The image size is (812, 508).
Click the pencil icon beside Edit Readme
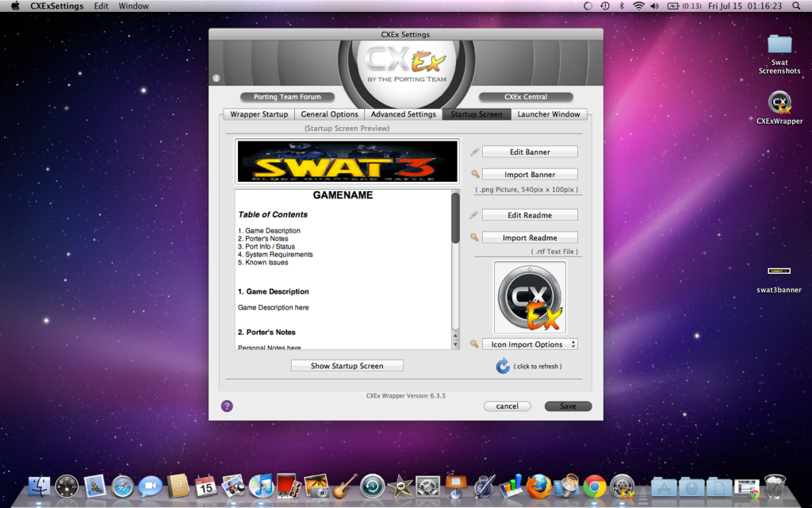pyautogui.click(x=474, y=214)
